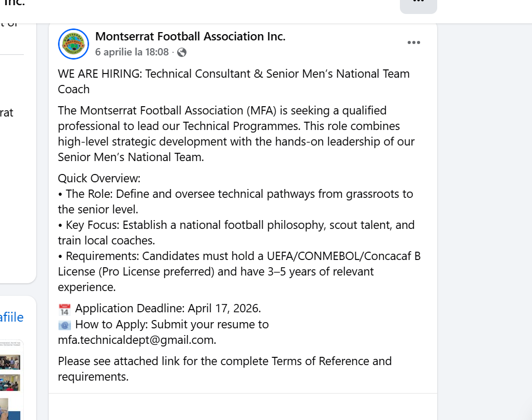Click the Application Deadline April 17, 2026 text
The image size is (532, 420).
tap(168, 309)
